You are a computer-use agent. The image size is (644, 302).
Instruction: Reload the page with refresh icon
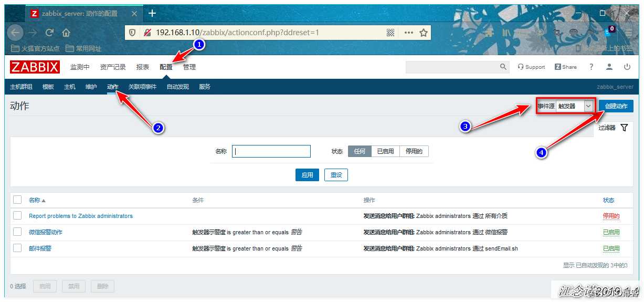[50, 33]
